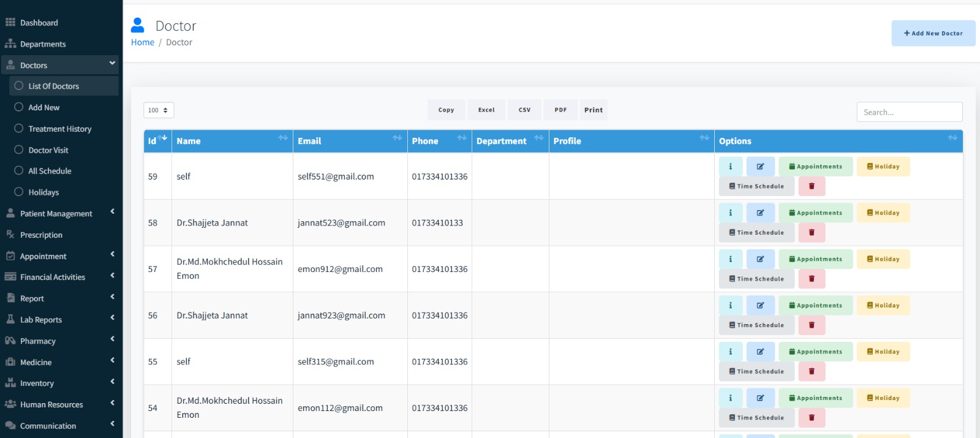Click the edit icon for Dr.Shajjeta Jannat row 58
The image size is (980, 438).
[760, 213]
